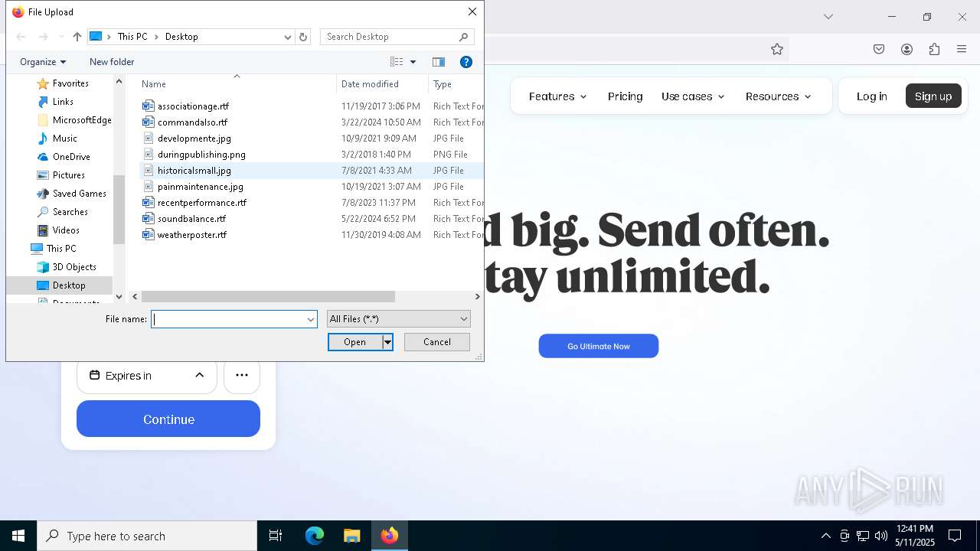Expand the Features menu

click(557, 96)
